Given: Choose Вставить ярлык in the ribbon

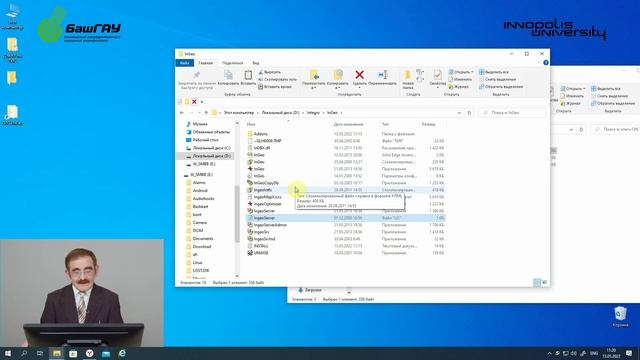Looking at the screenshot, I should click(x=275, y=87).
